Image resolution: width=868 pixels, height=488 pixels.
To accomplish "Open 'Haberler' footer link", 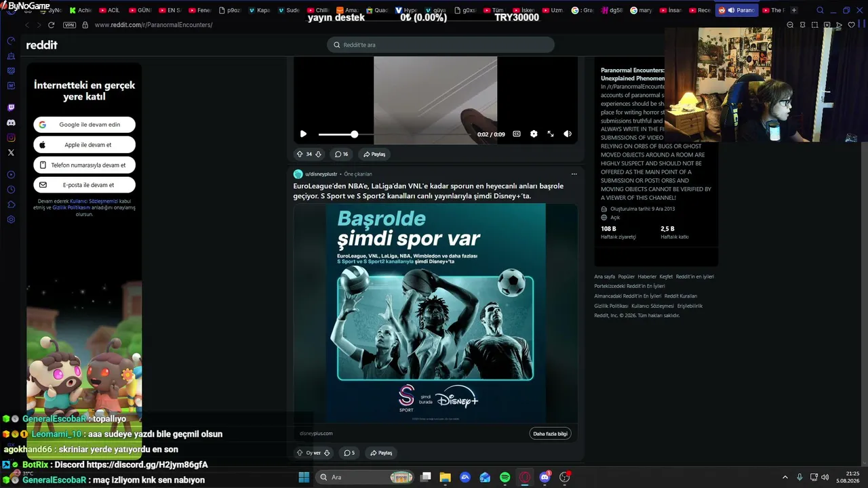I will coord(647,277).
